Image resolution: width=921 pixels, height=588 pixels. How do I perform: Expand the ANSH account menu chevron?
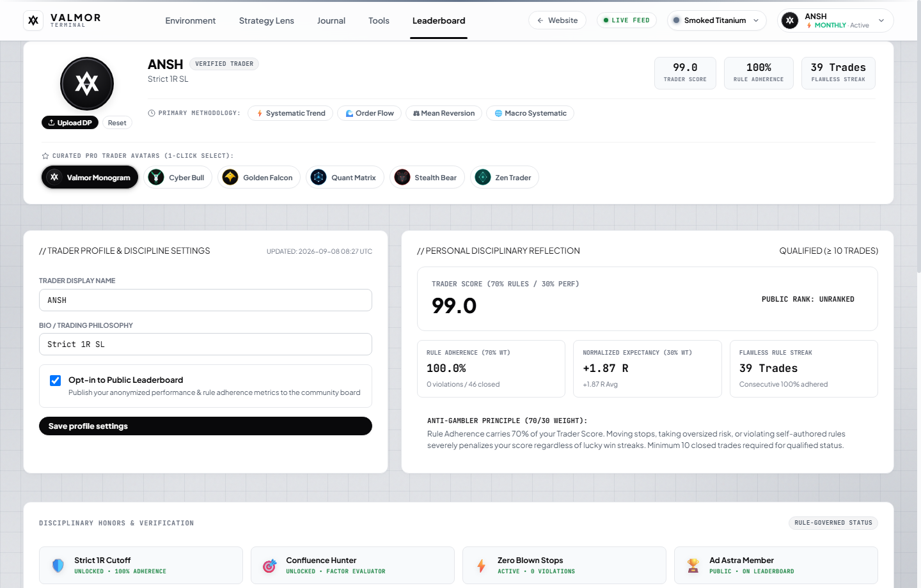[x=881, y=20]
